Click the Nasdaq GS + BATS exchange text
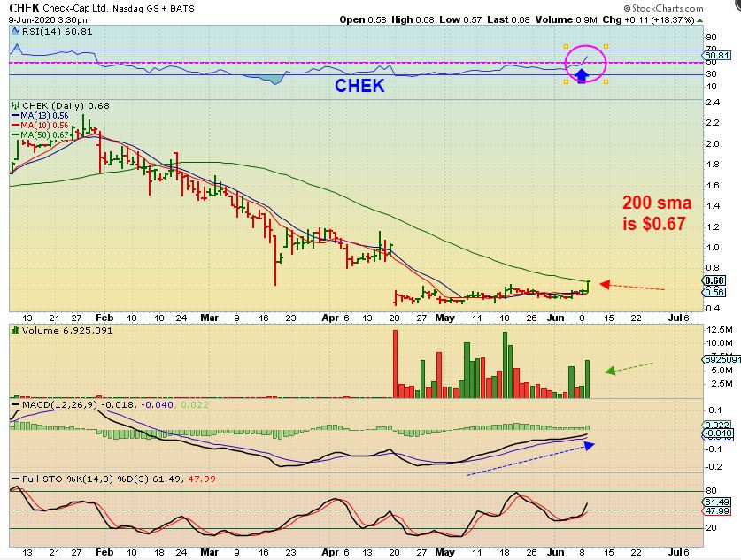Viewport: 741px width, 560px height. (153, 9)
